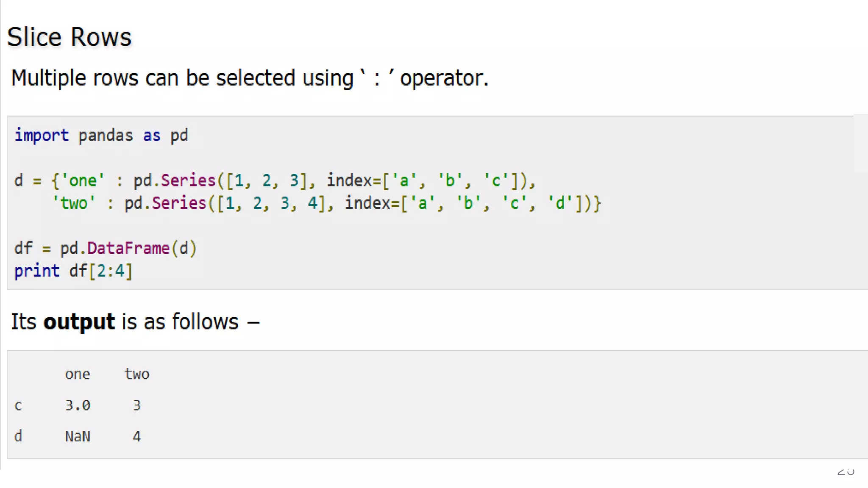Click the 3.0 value in row c

pyautogui.click(x=77, y=405)
